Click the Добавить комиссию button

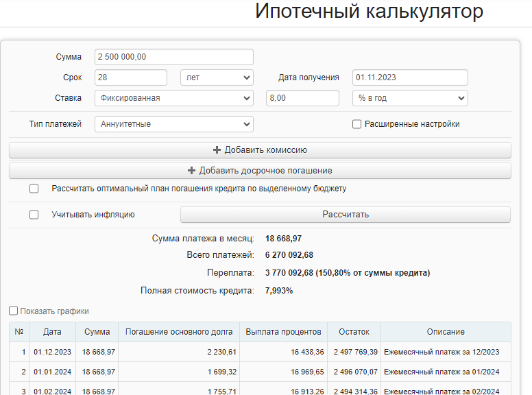tap(260, 150)
